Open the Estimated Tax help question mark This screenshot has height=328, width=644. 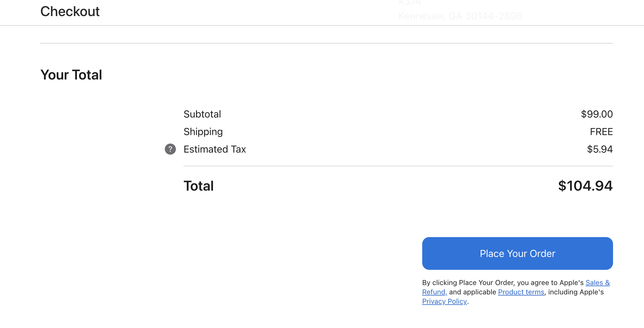tap(170, 149)
